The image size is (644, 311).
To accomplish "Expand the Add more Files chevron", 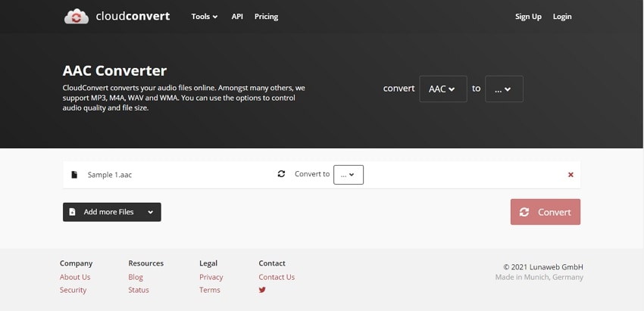I will (150, 212).
